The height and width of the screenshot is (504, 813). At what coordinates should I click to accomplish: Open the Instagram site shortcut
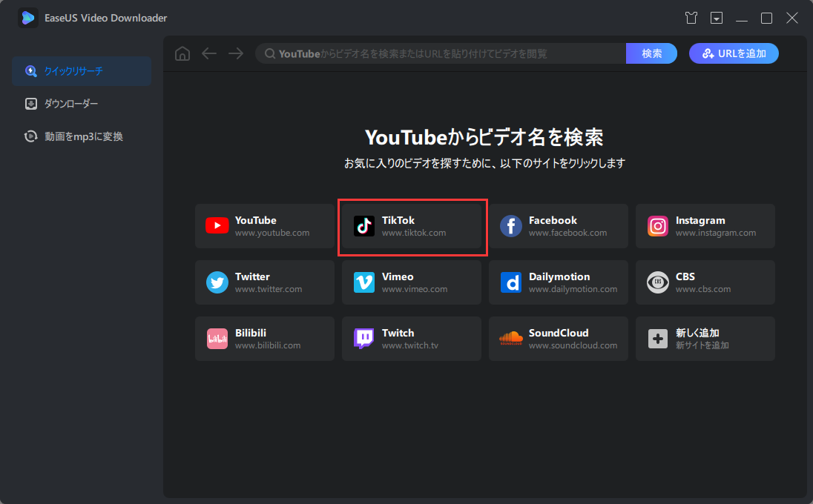pyautogui.click(x=705, y=226)
